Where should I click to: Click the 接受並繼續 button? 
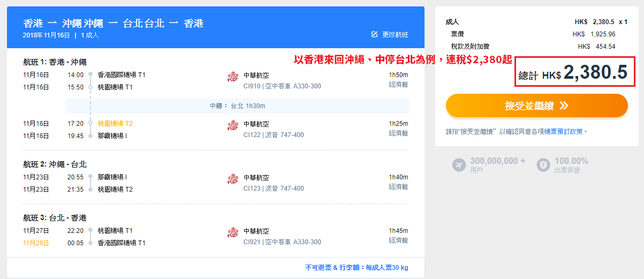(x=536, y=105)
